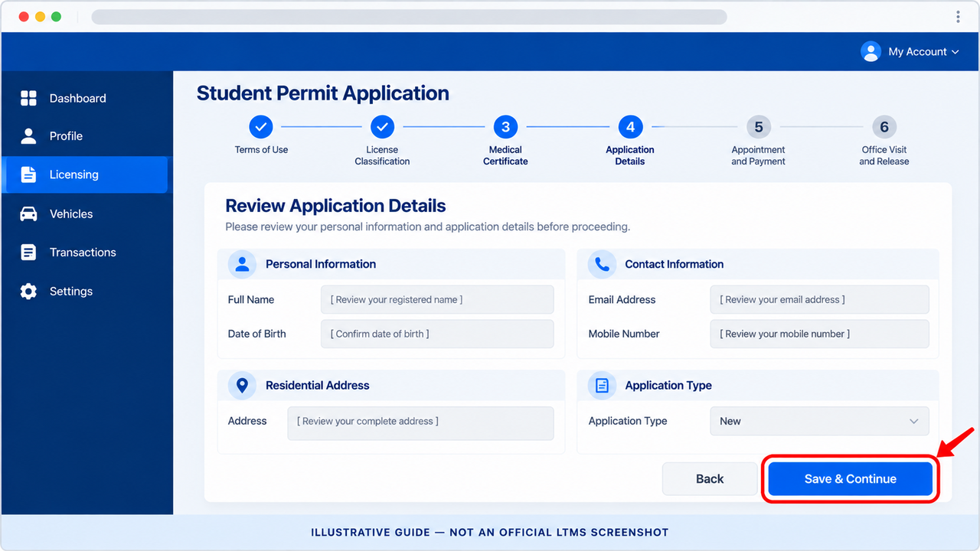Viewport: 980px width, 551px height.
Task: Click the Back button
Action: 710,479
